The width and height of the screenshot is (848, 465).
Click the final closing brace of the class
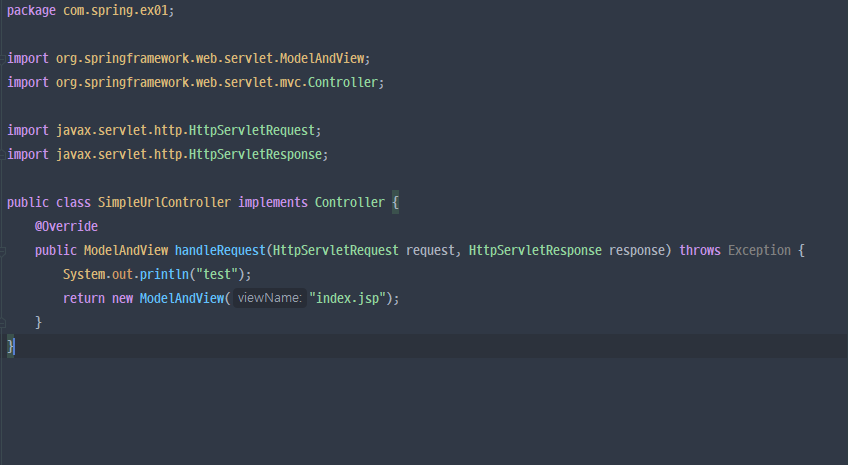[11, 346]
